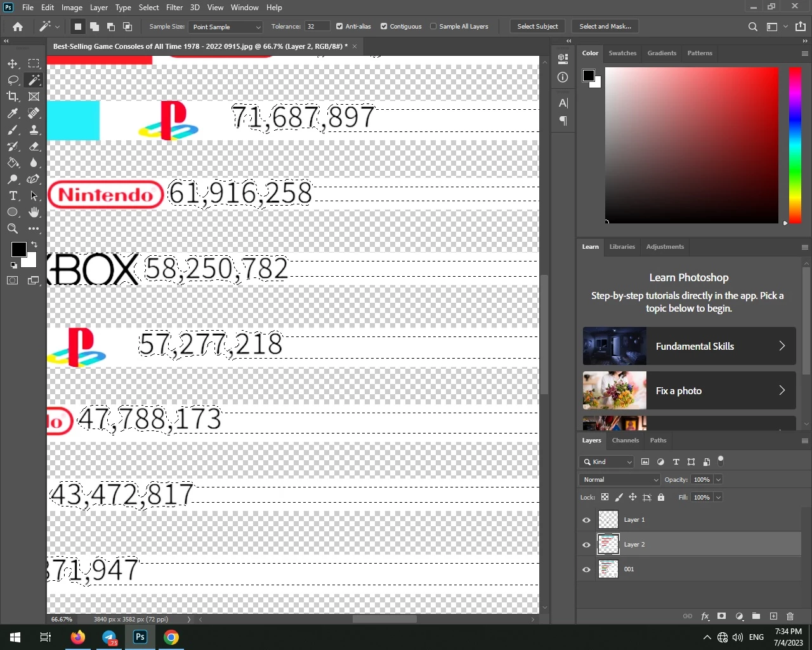Image resolution: width=812 pixels, height=650 pixels.
Task: Select the Move tool
Action: (13, 63)
